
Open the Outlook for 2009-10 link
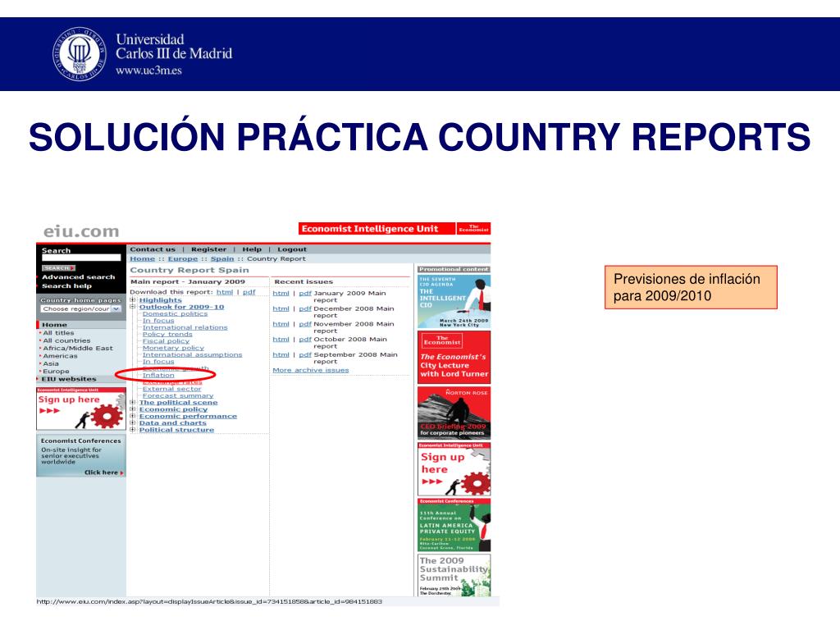point(181,307)
